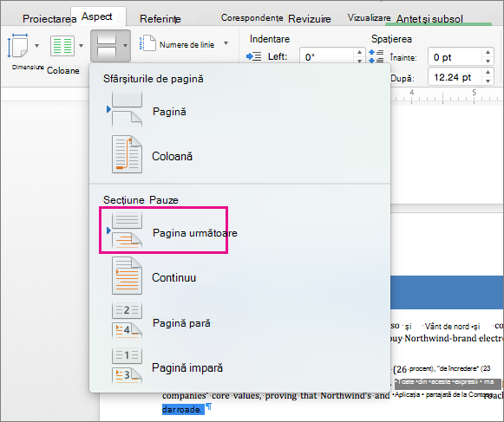The width and height of the screenshot is (504, 422).
Task: Open the Numere de linie dropdown arrow
Action: pos(226,43)
